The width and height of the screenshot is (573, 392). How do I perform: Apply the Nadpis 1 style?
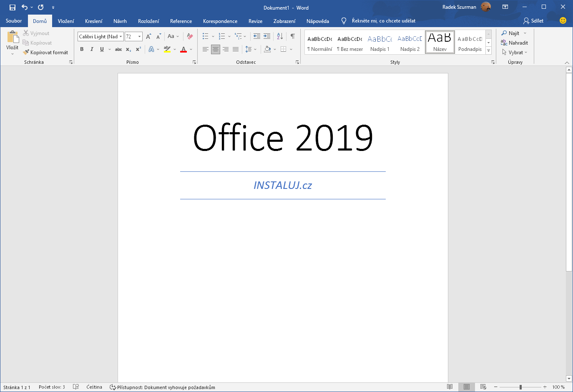pyautogui.click(x=380, y=42)
